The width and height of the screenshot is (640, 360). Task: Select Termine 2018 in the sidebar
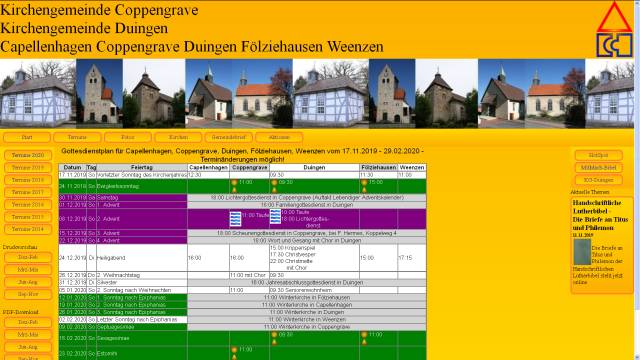(x=28, y=180)
